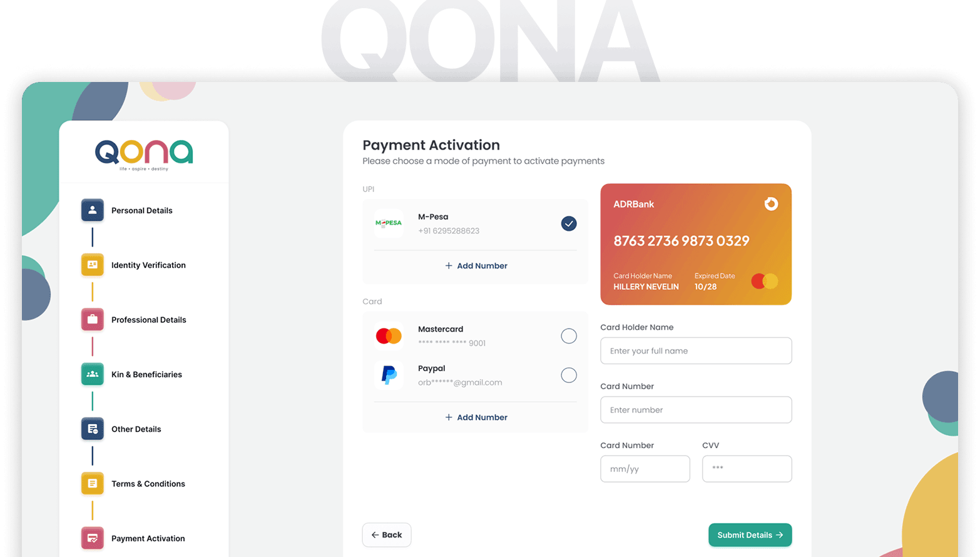The height and width of the screenshot is (557, 980).
Task: Click the ADRBank card circular logo
Action: coord(771,204)
